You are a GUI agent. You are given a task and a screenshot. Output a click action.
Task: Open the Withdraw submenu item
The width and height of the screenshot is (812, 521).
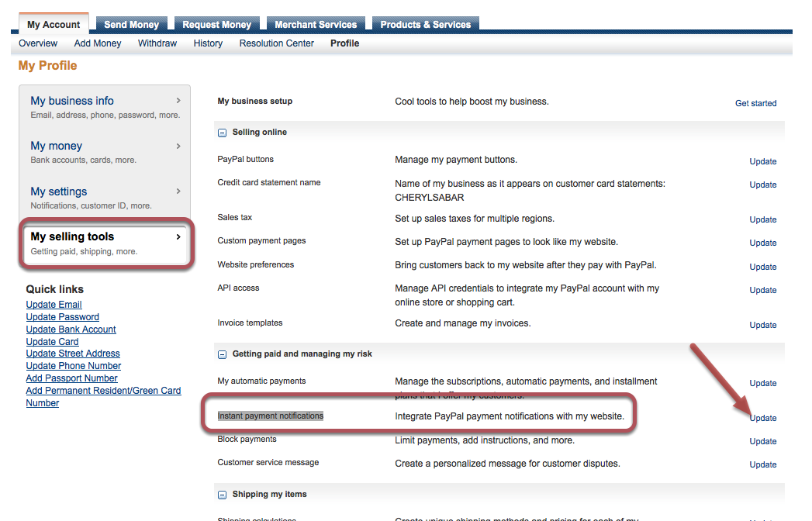[157, 43]
